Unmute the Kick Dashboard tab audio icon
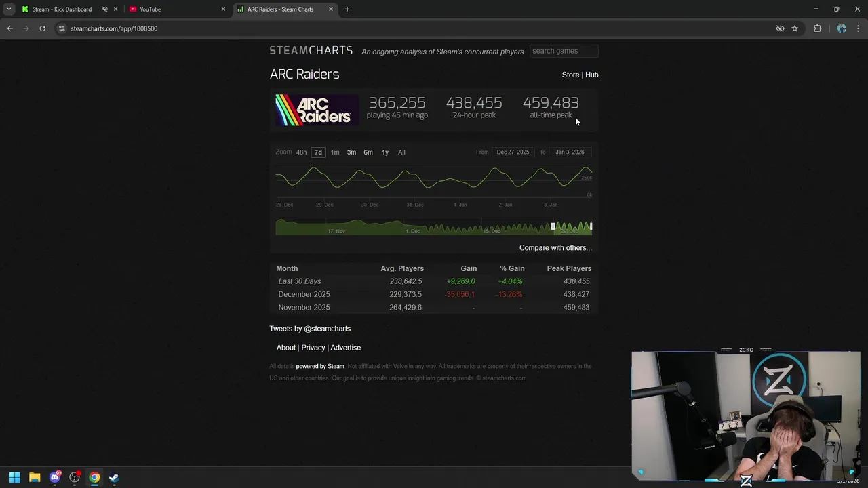868x488 pixels. pyautogui.click(x=104, y=9)
